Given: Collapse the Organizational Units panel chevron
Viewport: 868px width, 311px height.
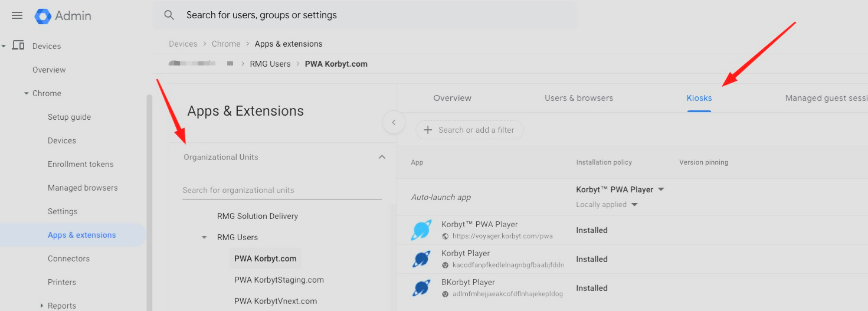Looking at the screenshot, I should (382, 157).
